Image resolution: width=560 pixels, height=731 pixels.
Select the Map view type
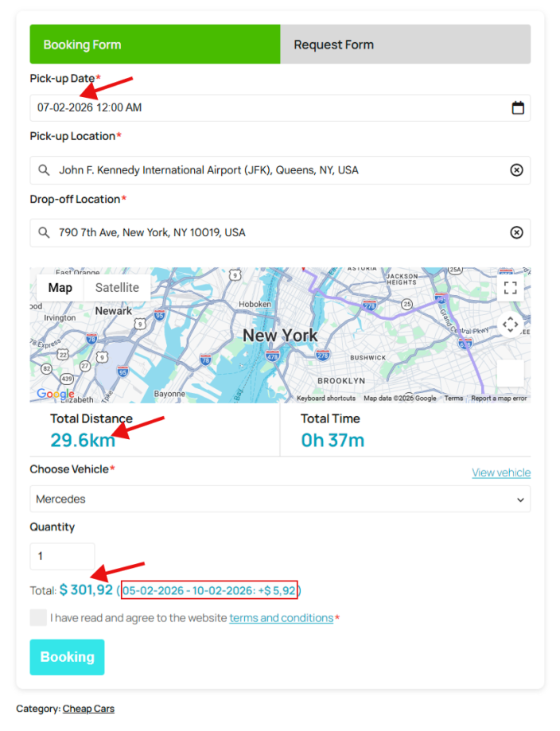(x=60, y=288)
